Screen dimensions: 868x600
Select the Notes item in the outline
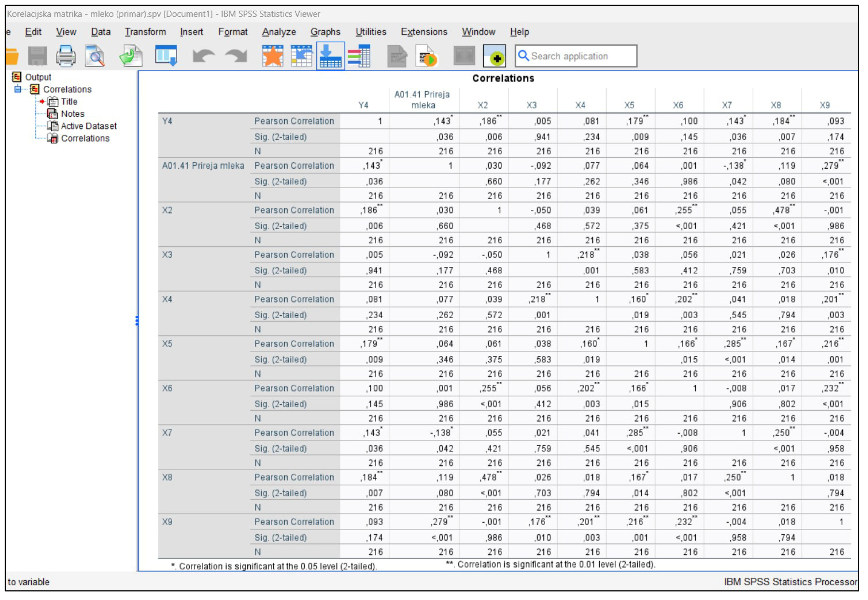coord(73,114)
